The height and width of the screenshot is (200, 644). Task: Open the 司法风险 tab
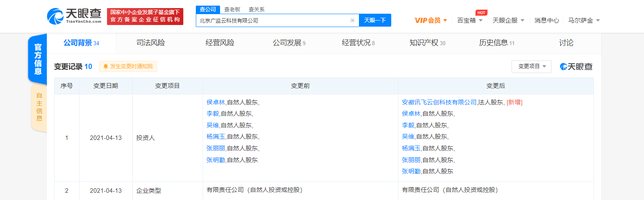tap(151, 43)
